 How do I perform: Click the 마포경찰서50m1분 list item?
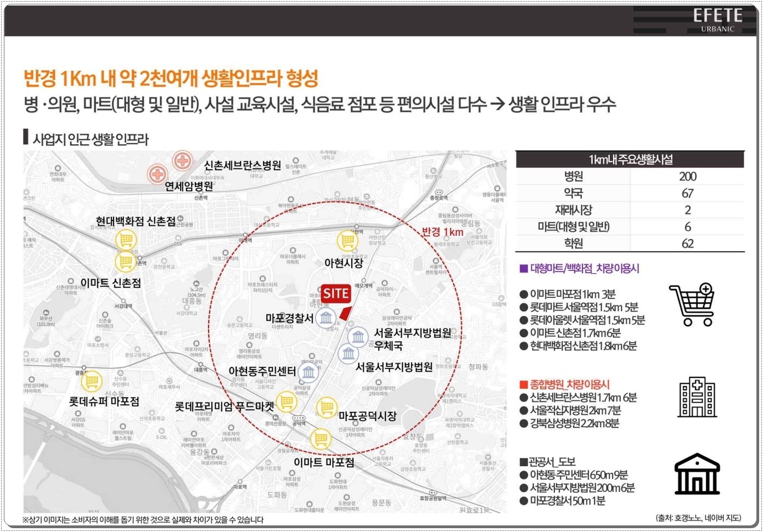(x=563, y=501)
